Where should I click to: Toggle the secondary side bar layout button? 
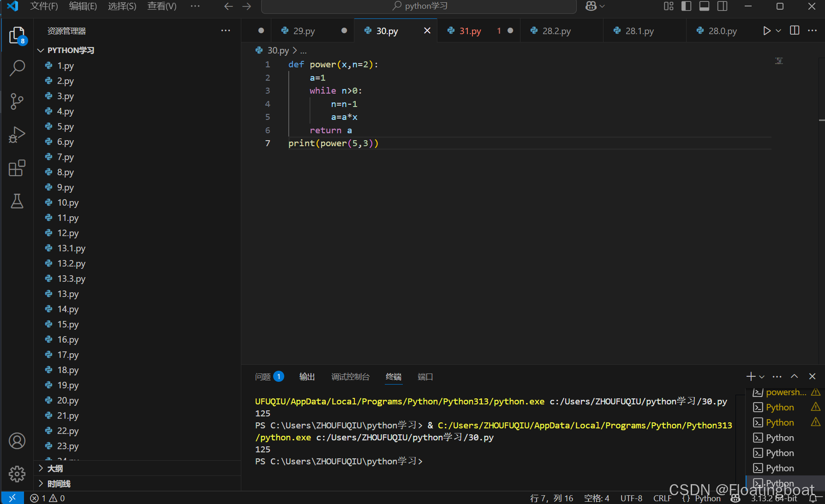pos(723,6)
